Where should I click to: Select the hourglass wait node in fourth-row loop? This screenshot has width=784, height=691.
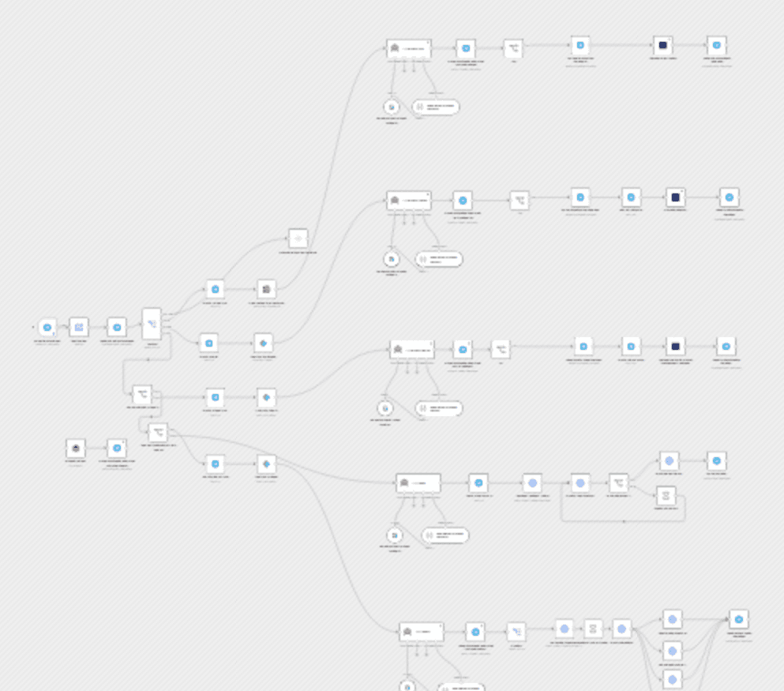(666, 495)
